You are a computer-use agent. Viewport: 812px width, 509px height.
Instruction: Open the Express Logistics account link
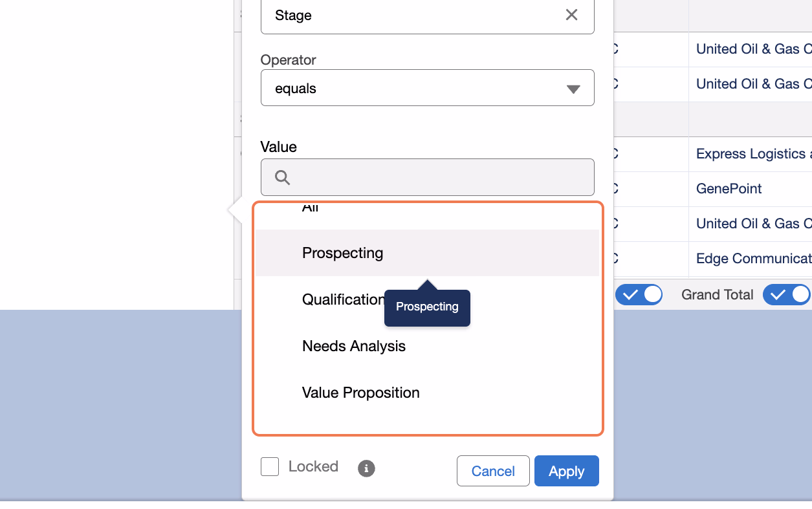point(753,154)
